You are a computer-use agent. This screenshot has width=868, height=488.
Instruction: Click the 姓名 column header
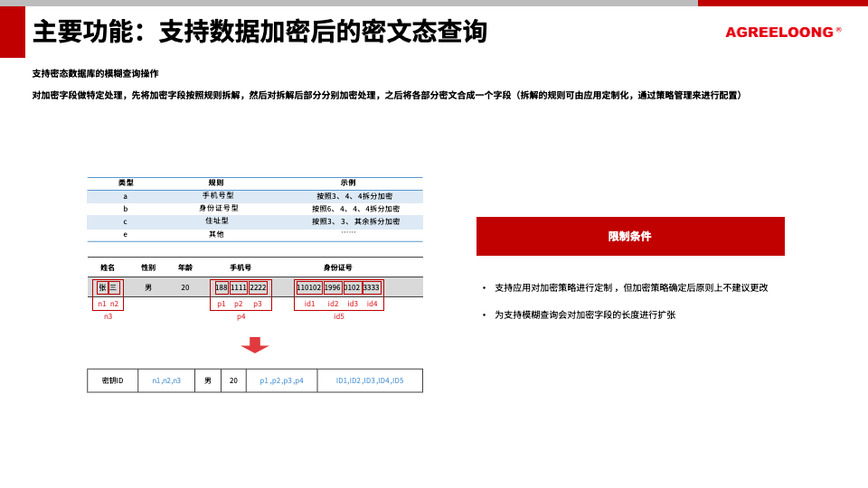click(108, 267)
